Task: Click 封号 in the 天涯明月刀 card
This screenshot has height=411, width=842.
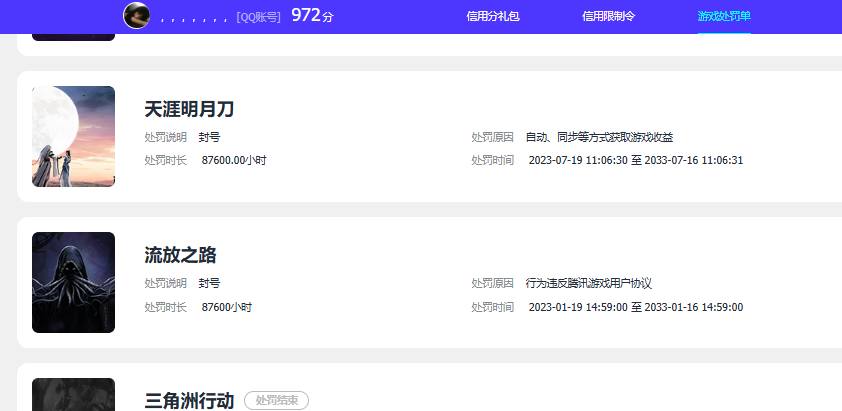Action: tap(209, 137)
